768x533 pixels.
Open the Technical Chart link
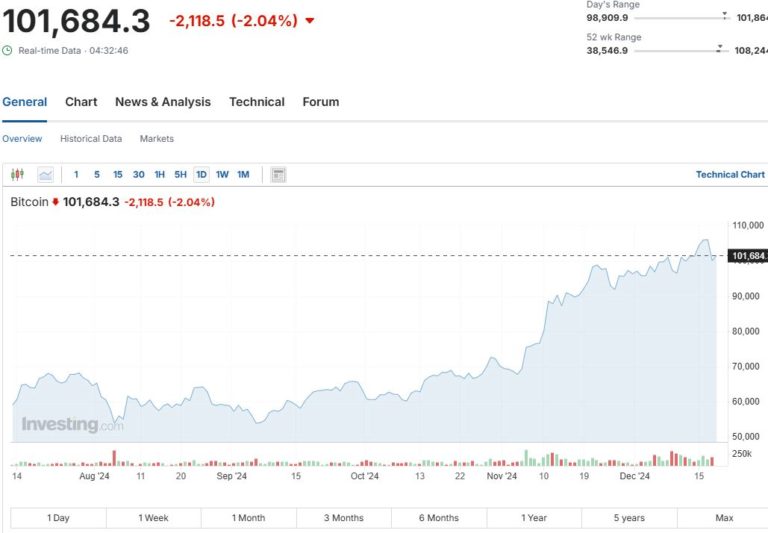(x=730, y=175)
